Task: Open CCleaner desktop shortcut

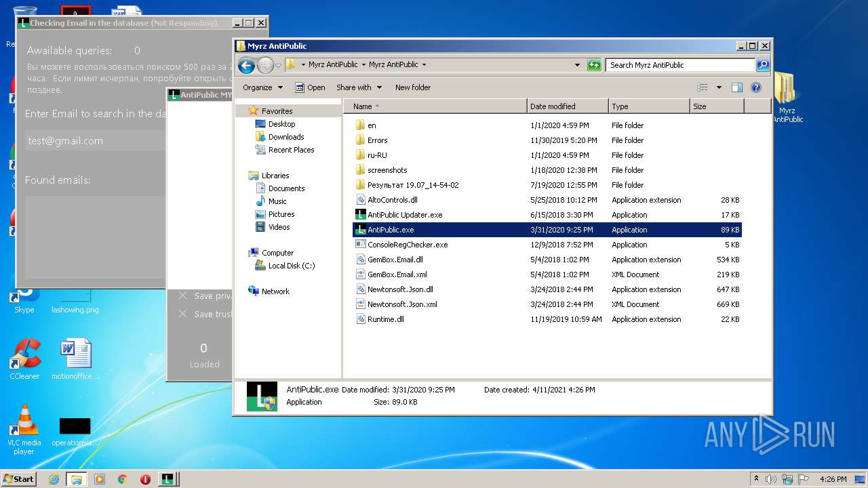Action: pyautogui.click(x=24, y=359)
